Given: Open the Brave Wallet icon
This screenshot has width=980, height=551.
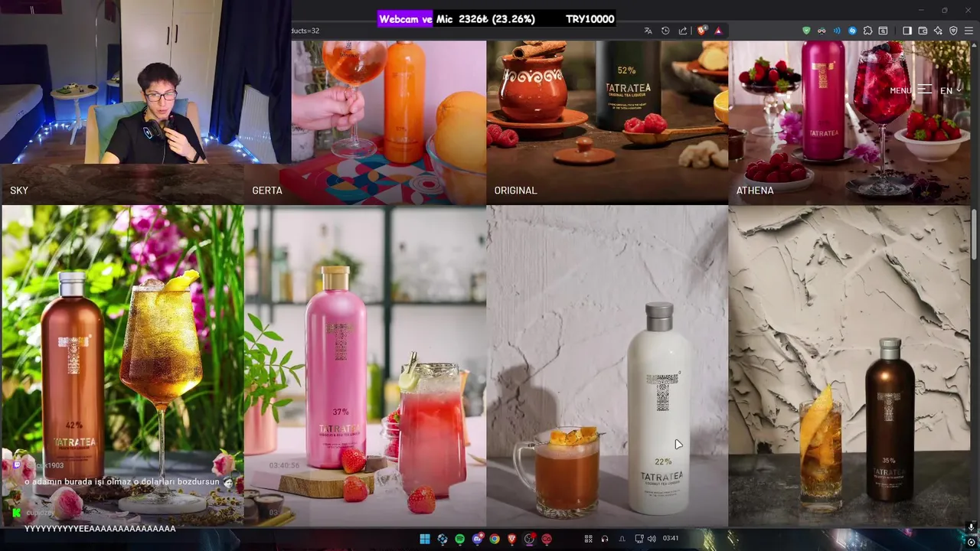Looking at the screenshot, I should point(923,31).
